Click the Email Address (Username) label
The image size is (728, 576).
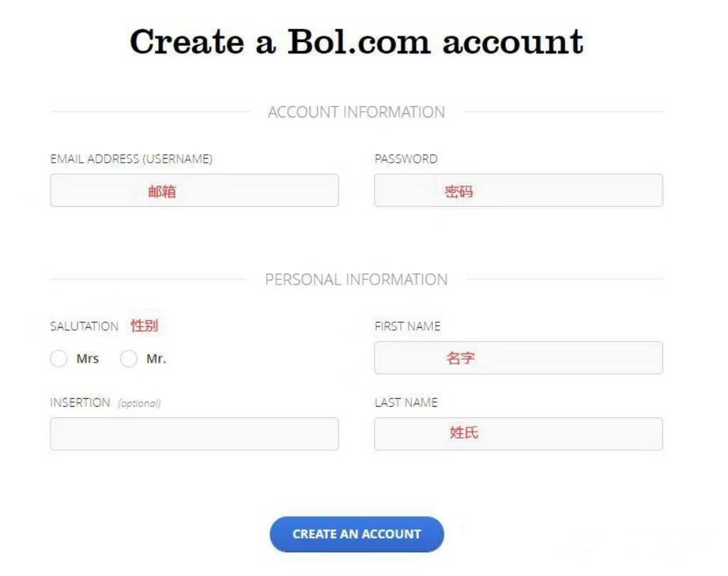point(131,159)
